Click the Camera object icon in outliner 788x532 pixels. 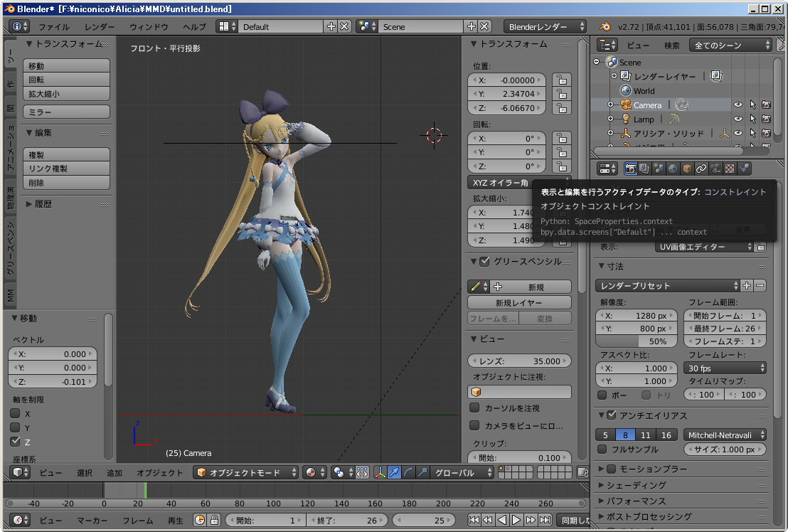[x=626, y=105]
